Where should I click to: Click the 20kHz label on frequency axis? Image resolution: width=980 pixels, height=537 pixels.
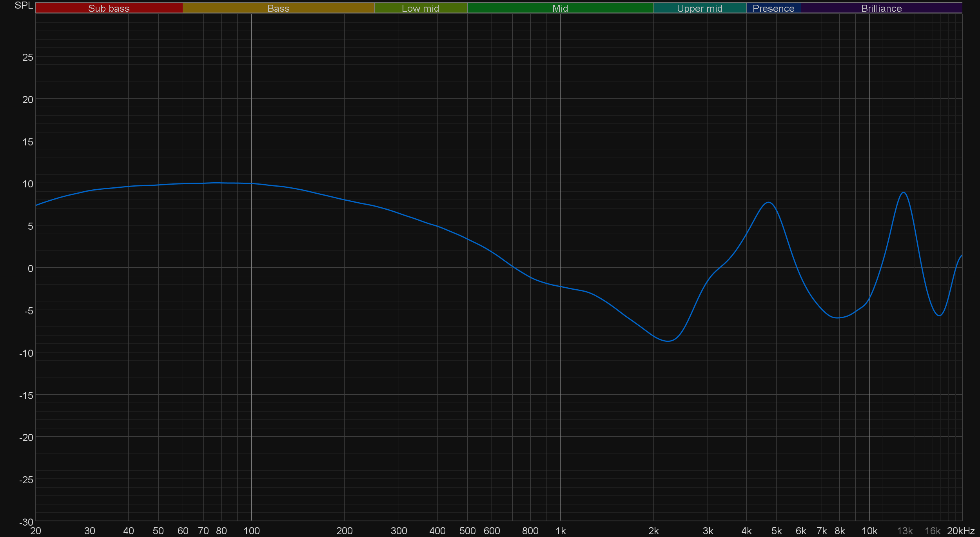960,531
